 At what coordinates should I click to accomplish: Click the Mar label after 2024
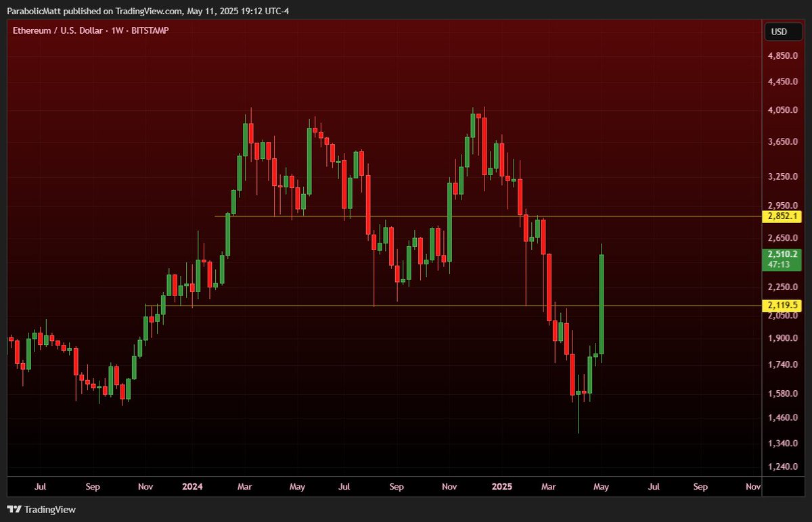tap(245, 487)
